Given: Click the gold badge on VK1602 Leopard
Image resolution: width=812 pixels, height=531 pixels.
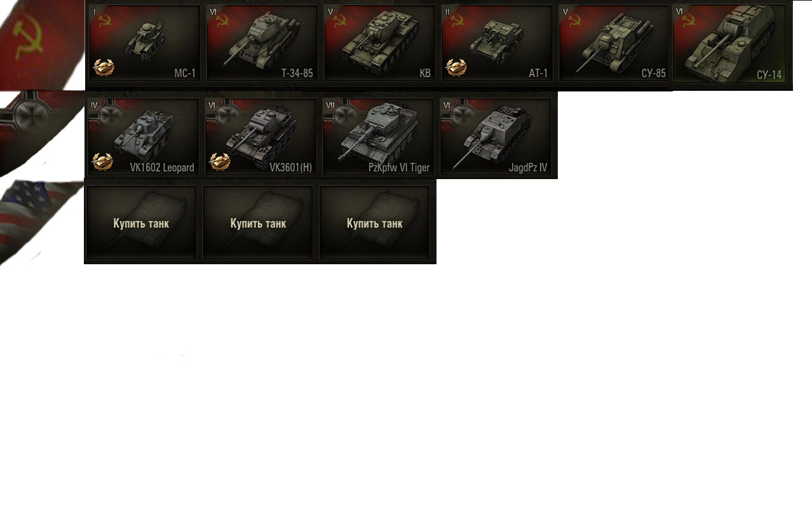Looking at the screenshot, I should pos(102,161).
